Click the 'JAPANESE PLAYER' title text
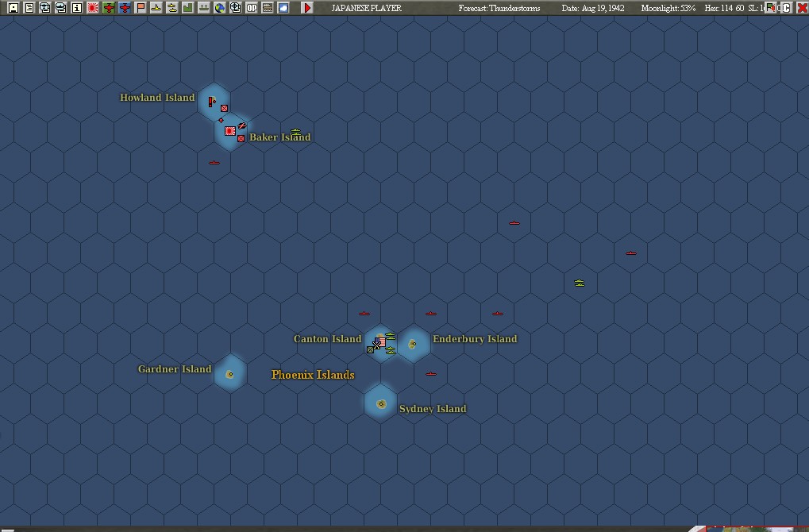This screenshot has width=809, height=532. [x=366, y=8]
